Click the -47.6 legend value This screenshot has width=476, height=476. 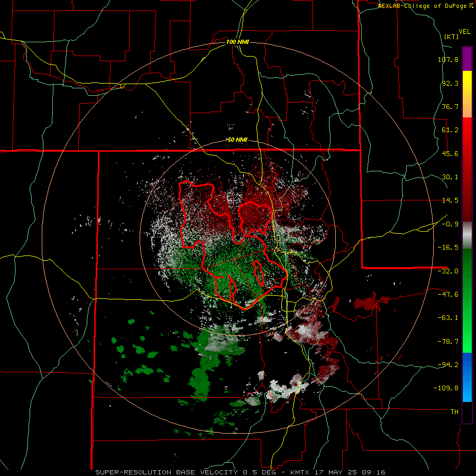tap(448, 295)
